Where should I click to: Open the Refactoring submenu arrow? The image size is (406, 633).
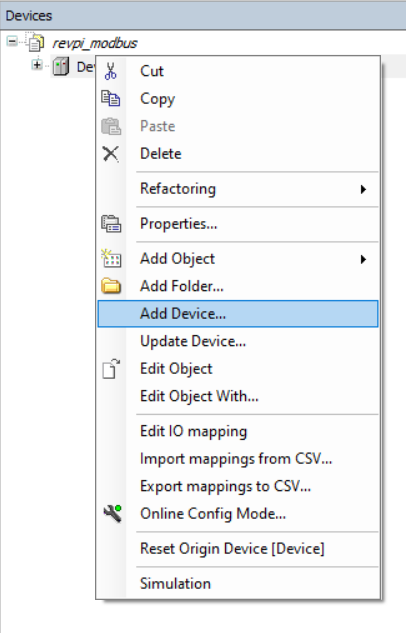(363, 189)
